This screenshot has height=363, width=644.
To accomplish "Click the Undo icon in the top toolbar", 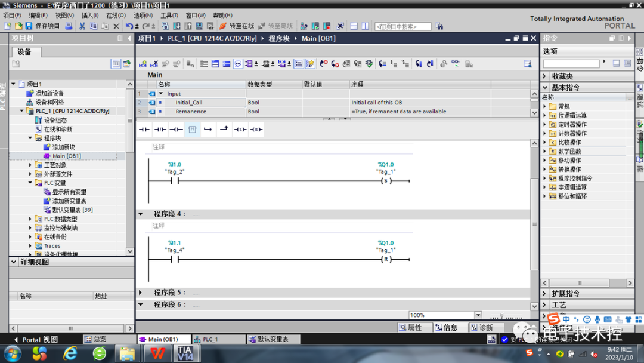I will (130, 26).
